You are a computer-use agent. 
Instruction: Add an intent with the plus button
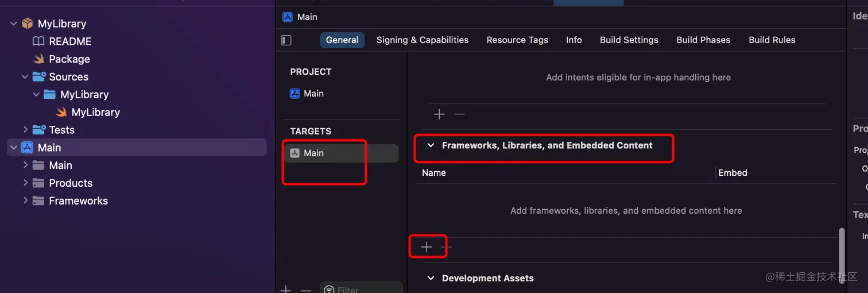439,114
